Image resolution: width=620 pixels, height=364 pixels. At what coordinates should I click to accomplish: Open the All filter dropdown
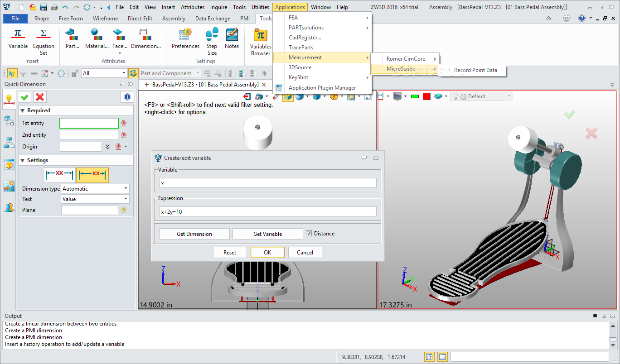tap(104, 73)
